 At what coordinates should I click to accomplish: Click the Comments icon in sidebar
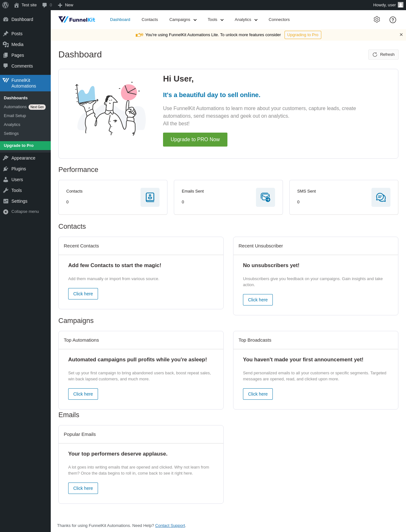click(6, 66)
